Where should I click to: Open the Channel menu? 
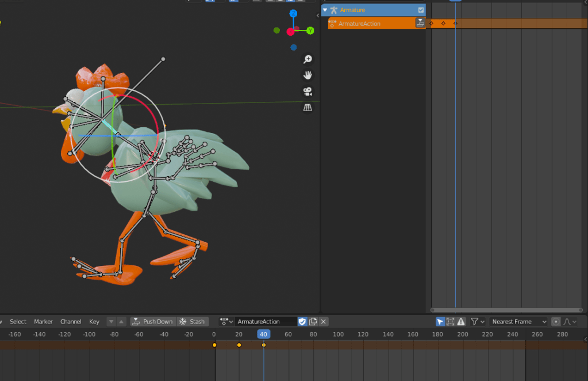(x=71, y=322)
